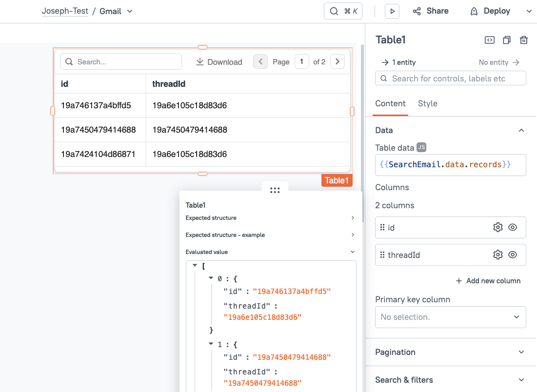Open settings gear for threadId column
The height and width of the screenshot is (392, 537).
point(497,255)
